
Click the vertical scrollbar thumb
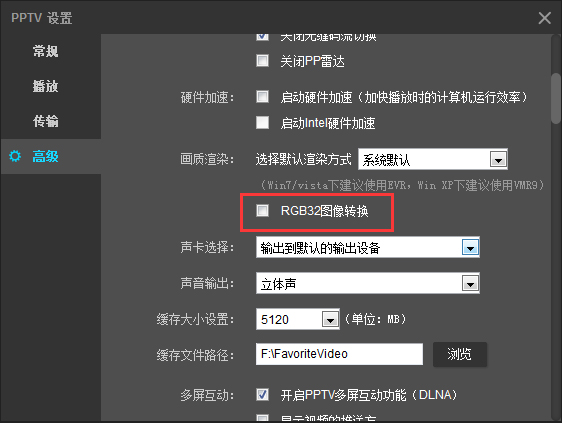click(x=556, y=99)
